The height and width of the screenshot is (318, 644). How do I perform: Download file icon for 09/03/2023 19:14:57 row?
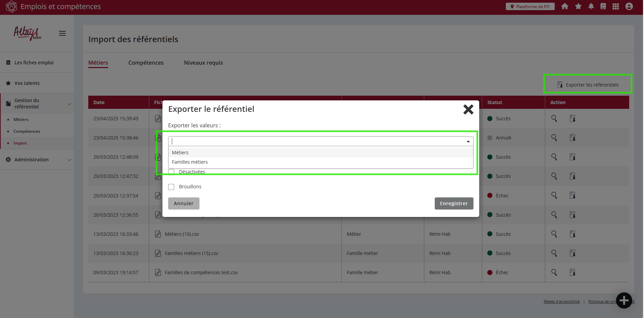[572, 273]
